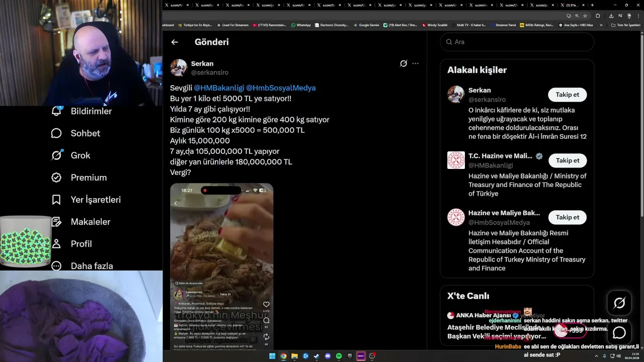Expand Daha fazla menu in sidebar

click(x=82, y=266)
